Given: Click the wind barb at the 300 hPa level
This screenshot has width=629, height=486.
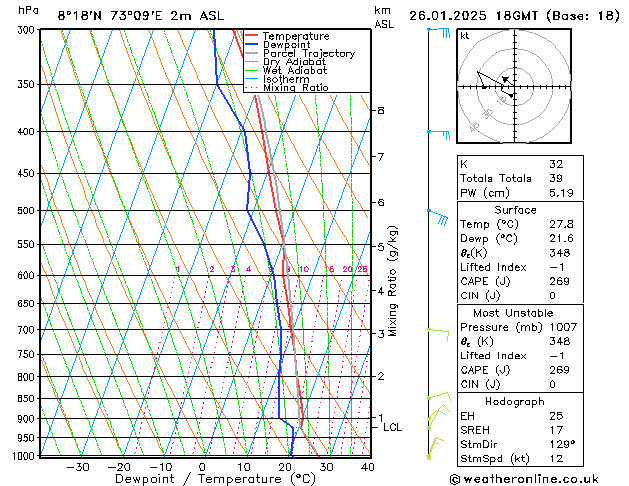Looking at the screenshot, I should tap(438, 32).
